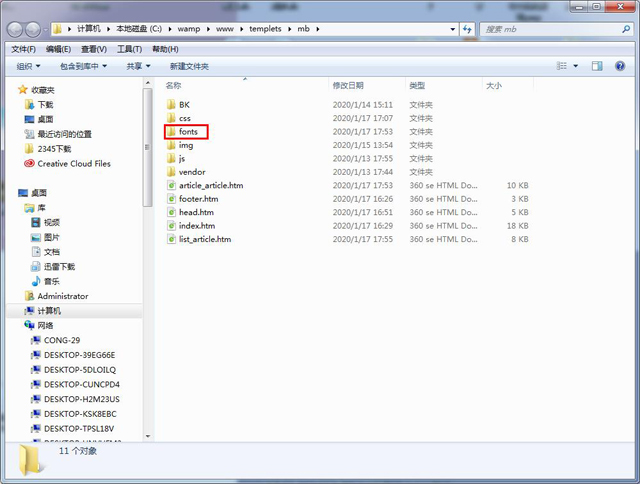
Task: Open the 文件(F) menu
Action: pyautogui.click(x=23, y=49)
